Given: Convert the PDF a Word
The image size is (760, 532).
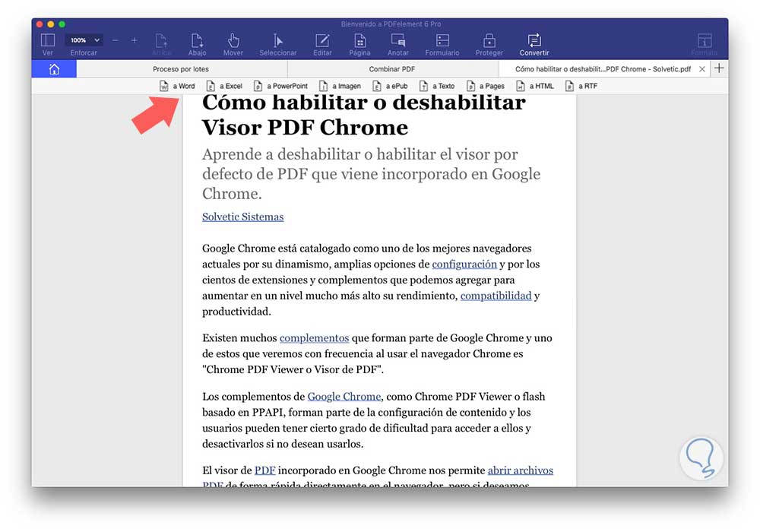Looking at the screenshot, I should [177, 86].
